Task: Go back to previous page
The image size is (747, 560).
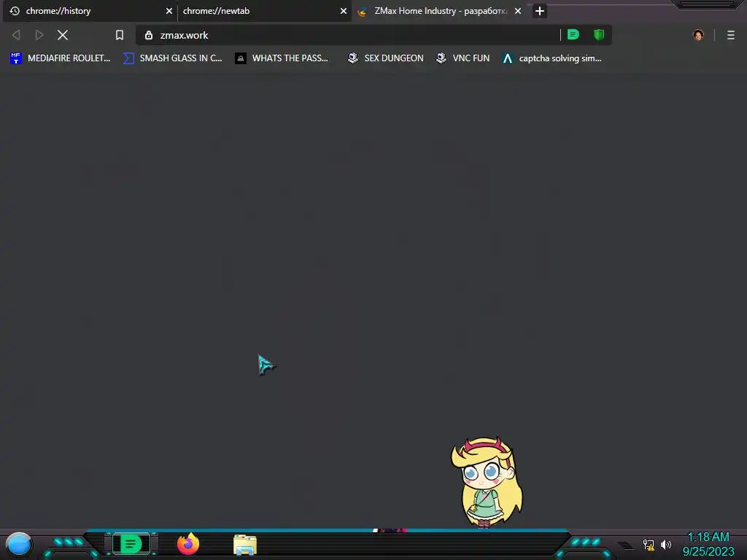Action: (16, 35)
